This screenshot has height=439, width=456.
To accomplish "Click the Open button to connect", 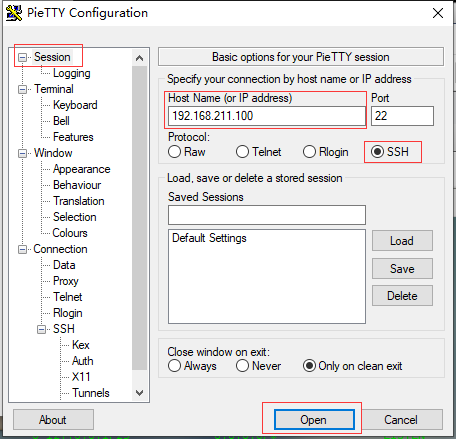I will [314, 420].
